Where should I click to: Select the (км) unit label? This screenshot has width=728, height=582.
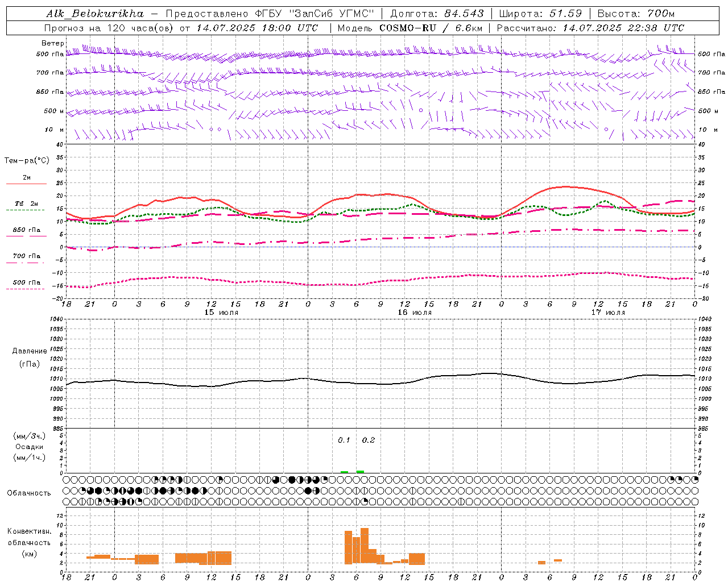click(30, 554)
